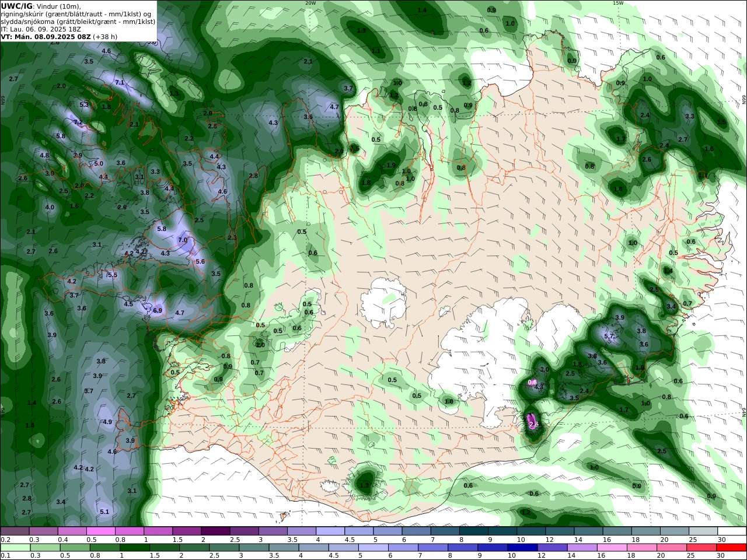The height and width of the screenshot is (560, 747).
Task: Click the 'Vindur (10m),' header text
Action: pyautogui.click(x=60, y=6)
